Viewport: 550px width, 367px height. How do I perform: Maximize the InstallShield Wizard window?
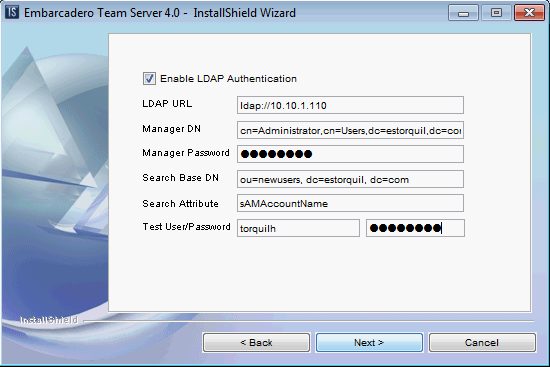496,13
